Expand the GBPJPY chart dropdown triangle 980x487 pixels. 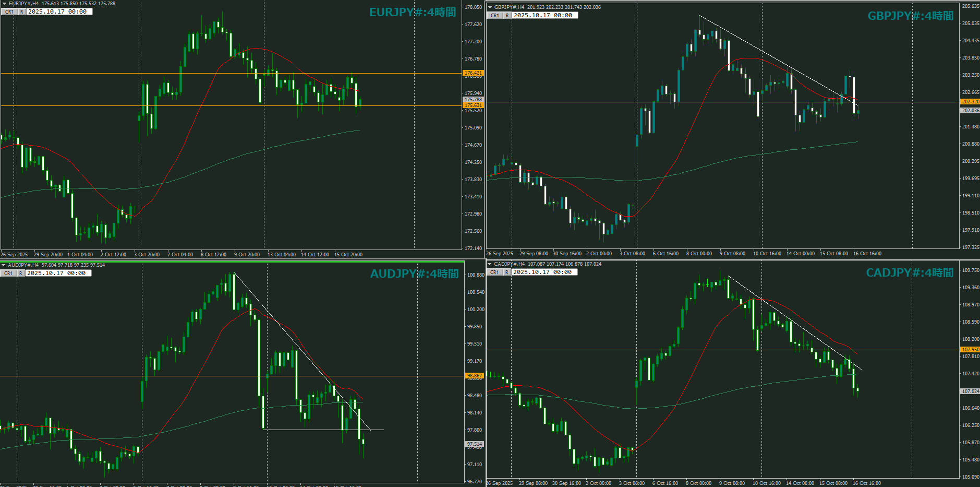[490, 7]
